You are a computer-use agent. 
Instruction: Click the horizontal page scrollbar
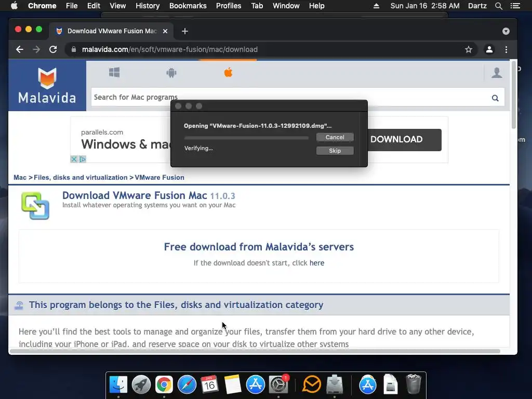(x=255, y=351)
